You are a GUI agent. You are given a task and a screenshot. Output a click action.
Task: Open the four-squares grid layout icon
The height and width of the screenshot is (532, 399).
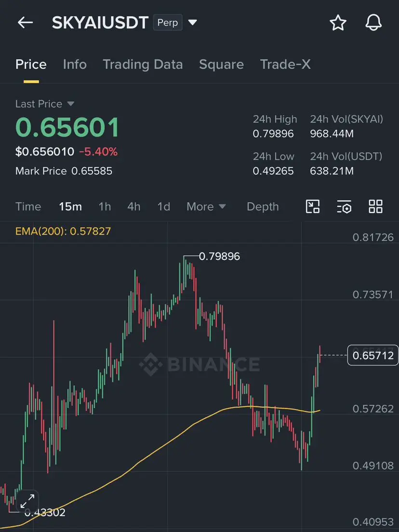click(x=375, y=206)
